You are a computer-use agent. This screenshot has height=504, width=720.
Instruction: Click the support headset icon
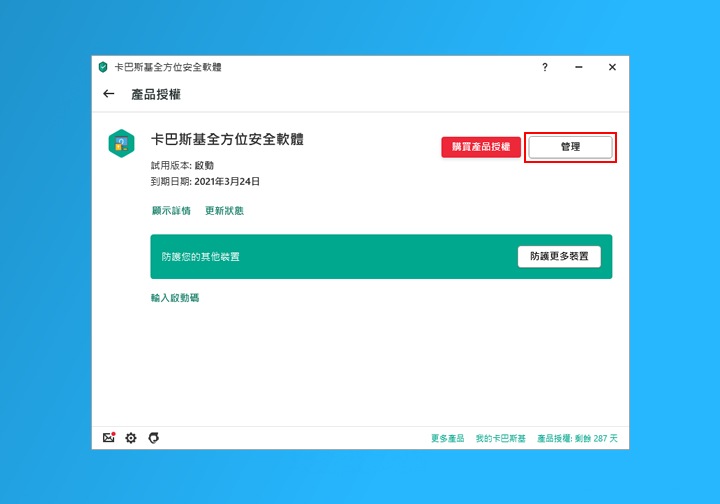point(153,438)
